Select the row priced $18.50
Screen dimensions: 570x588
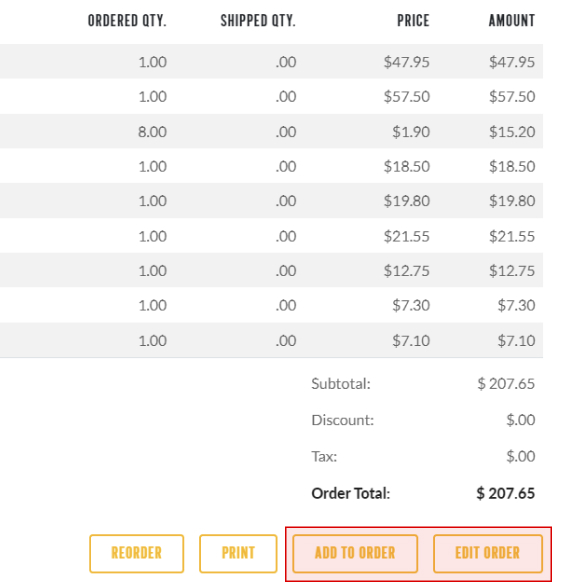272,166
